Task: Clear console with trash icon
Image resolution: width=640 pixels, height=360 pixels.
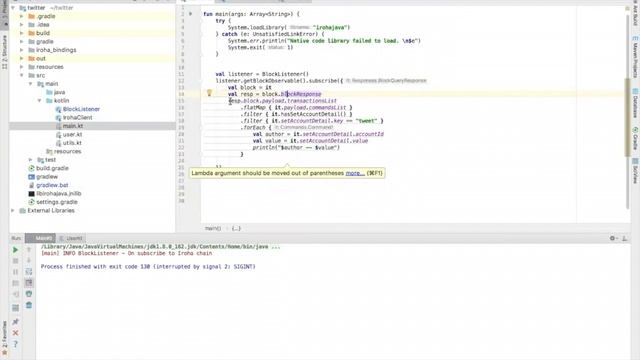Action: click(x=29, y=305)
